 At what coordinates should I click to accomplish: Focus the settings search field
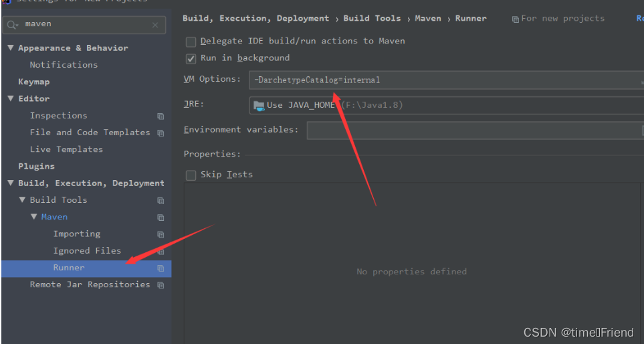[x=84, y=25]
